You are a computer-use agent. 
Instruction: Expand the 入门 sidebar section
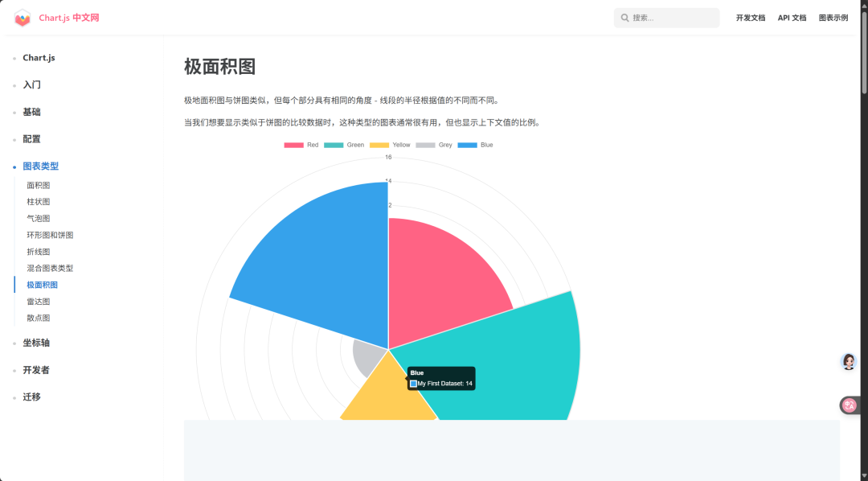click(x=31, y=84)
